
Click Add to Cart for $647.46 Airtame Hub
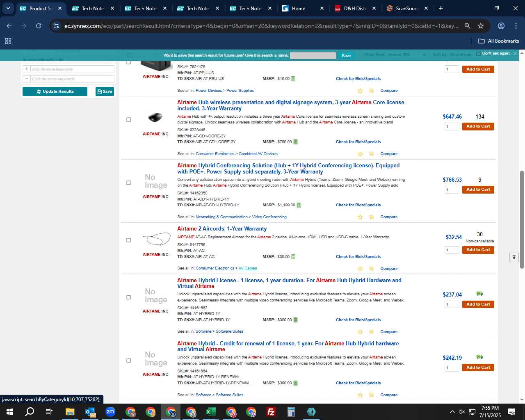click(478, 126)
